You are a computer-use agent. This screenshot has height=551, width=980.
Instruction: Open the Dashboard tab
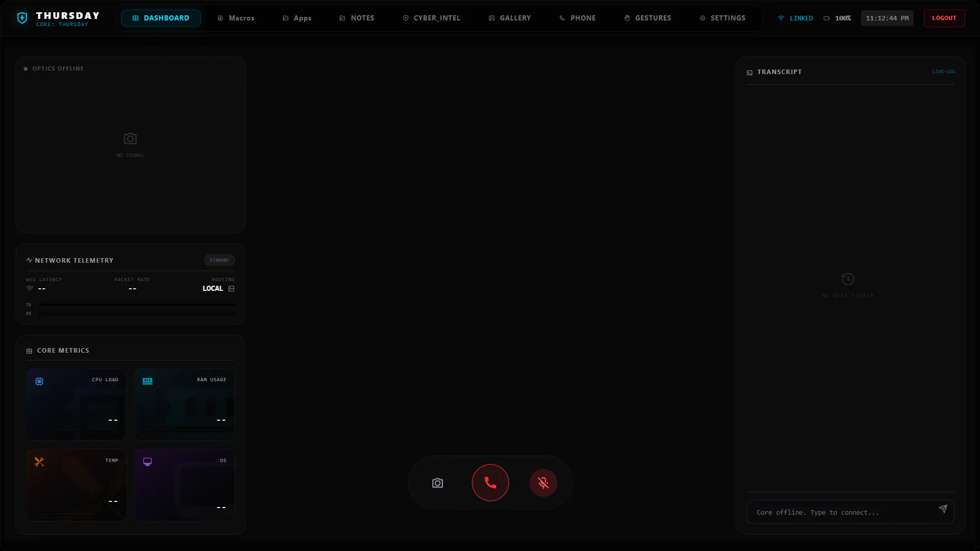161,18
